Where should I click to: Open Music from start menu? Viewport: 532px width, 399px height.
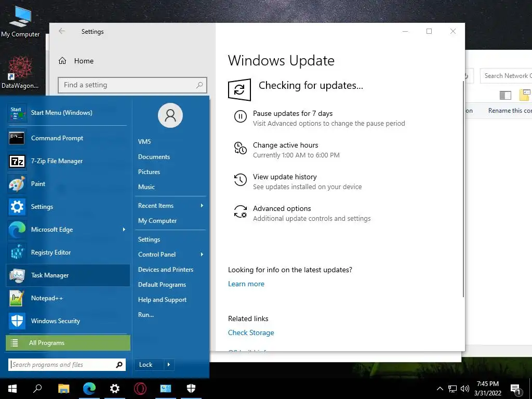coord(146,187)
